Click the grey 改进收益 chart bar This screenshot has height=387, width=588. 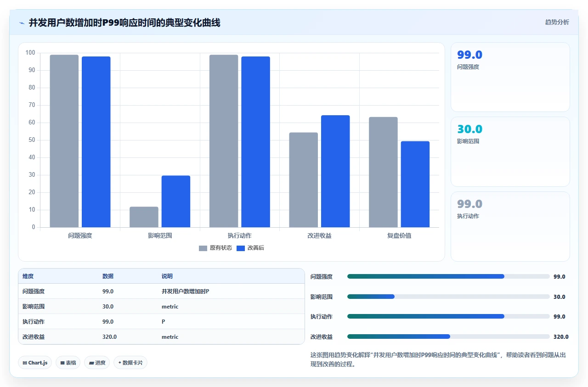click(303, 179)
